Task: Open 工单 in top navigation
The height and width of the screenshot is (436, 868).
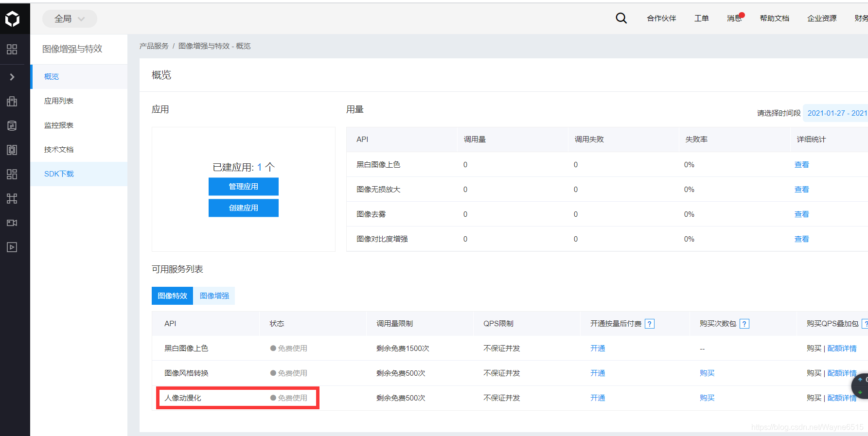Action: point(701,18)
